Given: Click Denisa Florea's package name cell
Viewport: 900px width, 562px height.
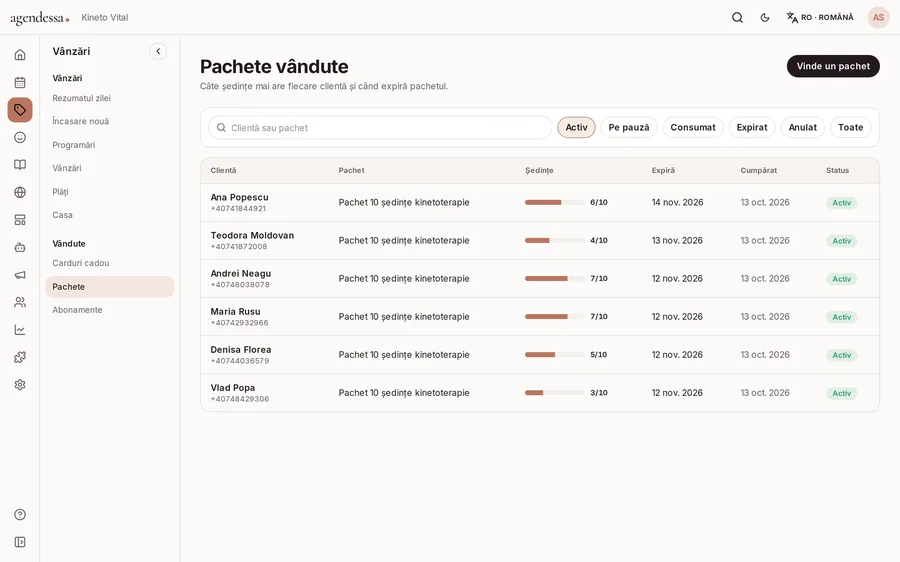Looking at the screenshot, I should pos(404,355).
